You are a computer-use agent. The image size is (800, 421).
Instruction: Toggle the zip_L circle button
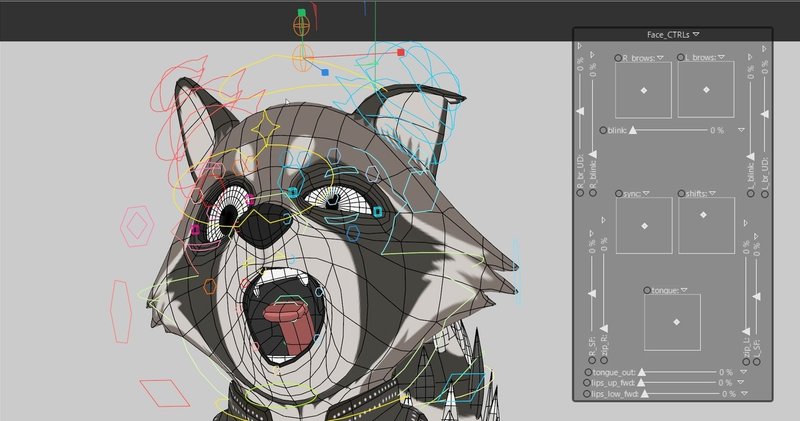[x=746, y=361]
